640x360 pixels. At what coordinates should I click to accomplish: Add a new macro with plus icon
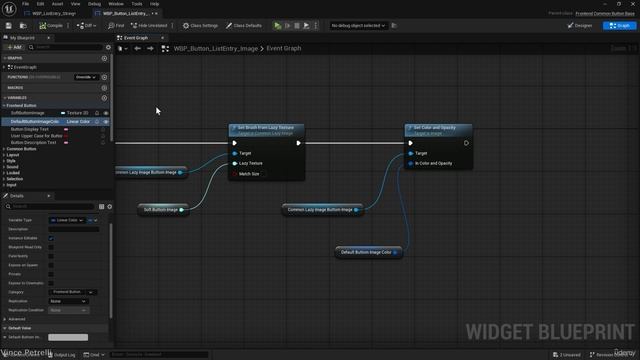click(104, 88)
